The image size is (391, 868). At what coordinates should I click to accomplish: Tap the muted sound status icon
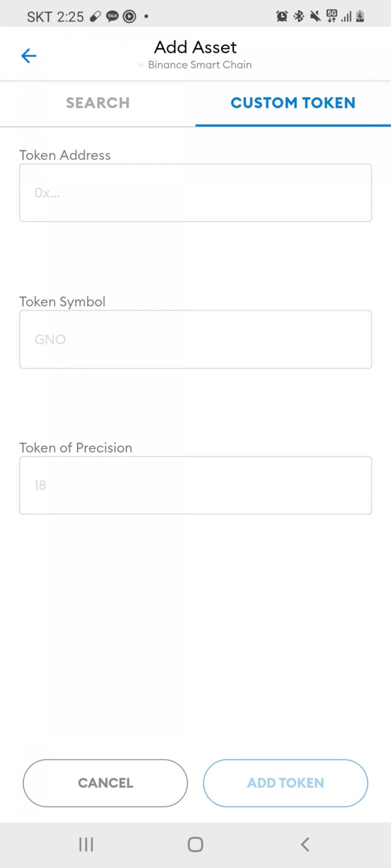(x=315, y=17)
